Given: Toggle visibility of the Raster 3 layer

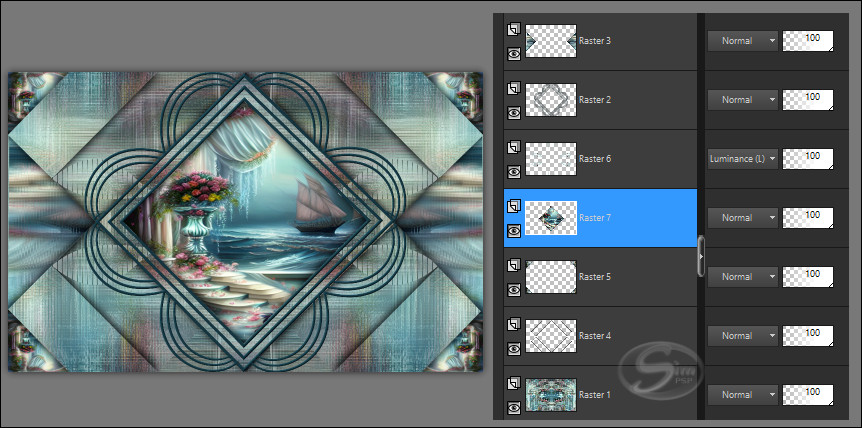Looking at the screenshot, I should tap(514, 54).
